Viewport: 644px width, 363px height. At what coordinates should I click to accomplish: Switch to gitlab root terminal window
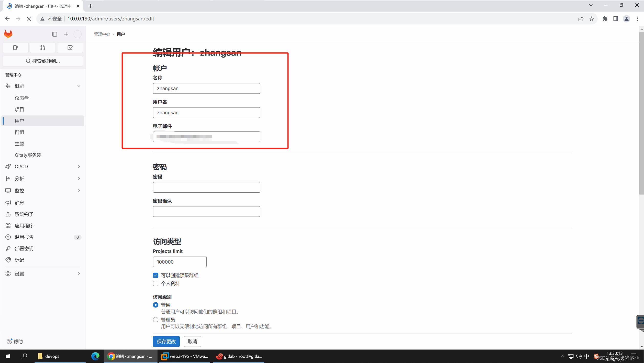239,356
